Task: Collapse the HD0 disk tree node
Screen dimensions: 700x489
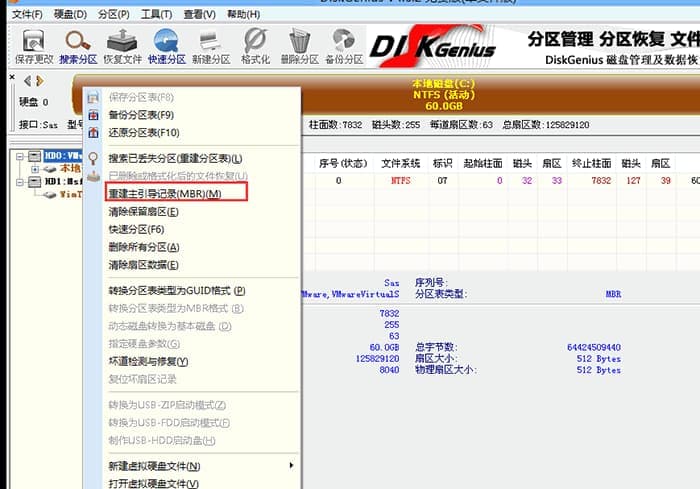Action: coord(21,157)
